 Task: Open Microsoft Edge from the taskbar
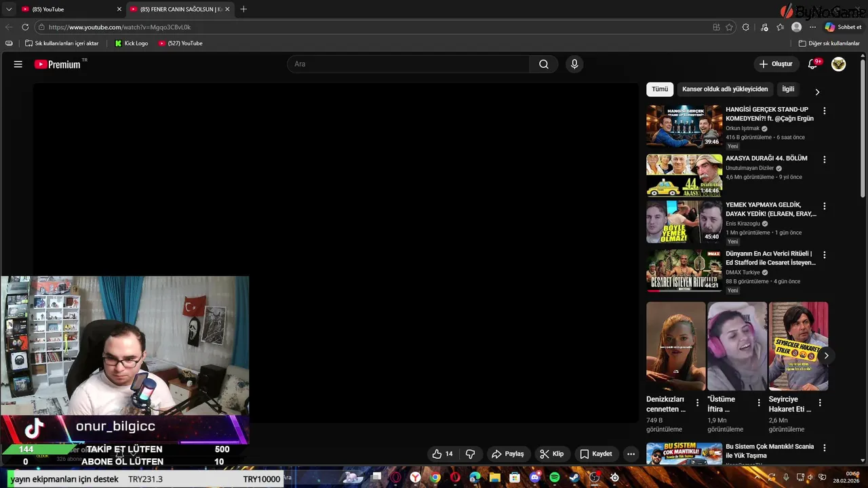[475, 477]
